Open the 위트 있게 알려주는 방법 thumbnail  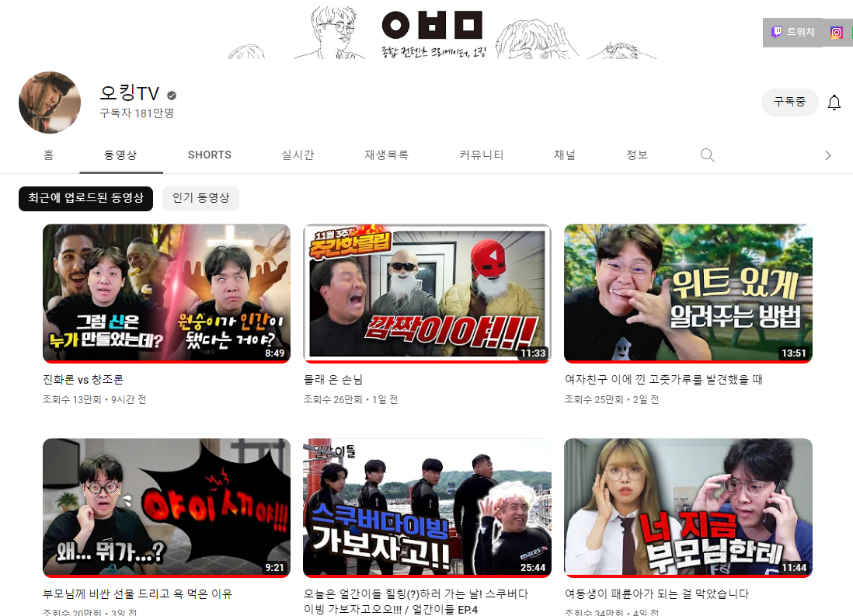(x=688, y=294)
